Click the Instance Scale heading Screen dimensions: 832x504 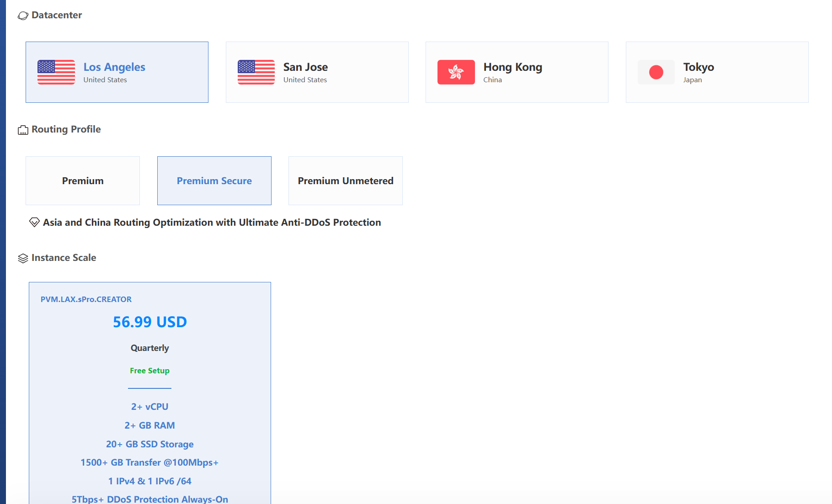(x=64, y=258)
